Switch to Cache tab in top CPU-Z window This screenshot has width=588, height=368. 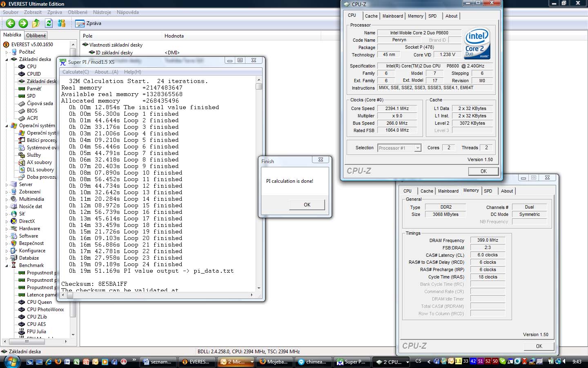point(371,16)
